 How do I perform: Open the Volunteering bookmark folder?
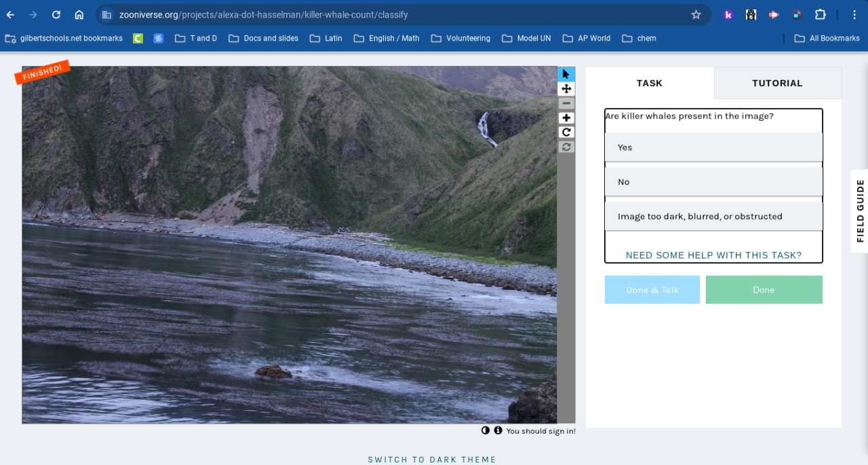(460, 38)
